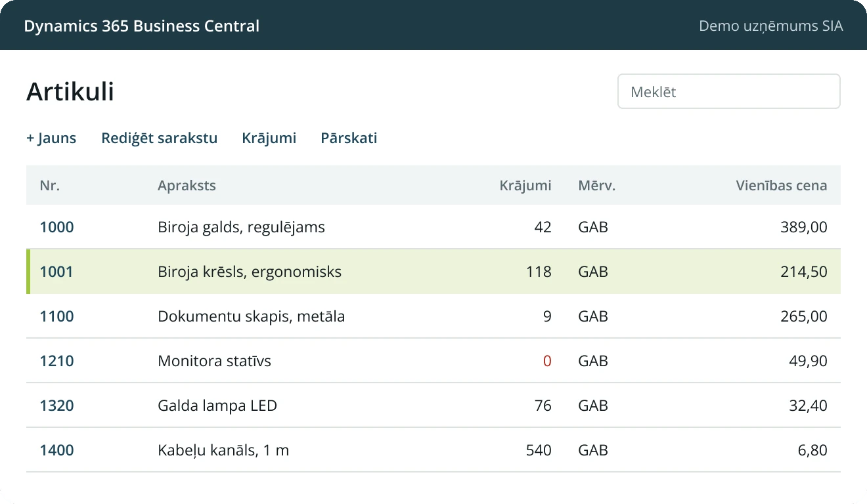Viewport: 867px width, 504px height.
Task: Click stock quantity 76
Action: click(x=543, y=406)
